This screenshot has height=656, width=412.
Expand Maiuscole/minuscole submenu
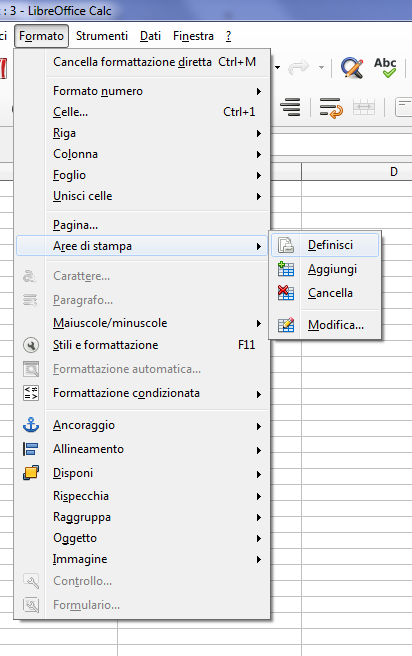(x=142, y=323)
